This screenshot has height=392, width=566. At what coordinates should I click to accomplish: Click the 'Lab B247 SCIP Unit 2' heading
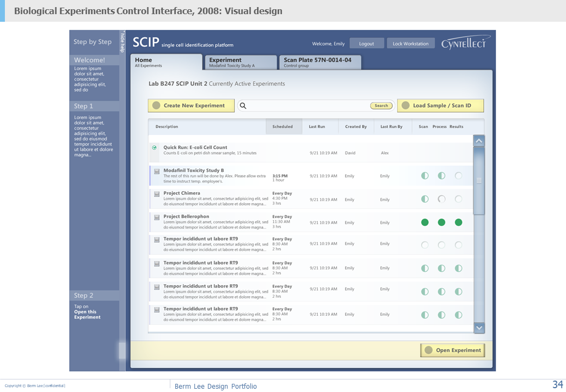click(x=178, y=84)
